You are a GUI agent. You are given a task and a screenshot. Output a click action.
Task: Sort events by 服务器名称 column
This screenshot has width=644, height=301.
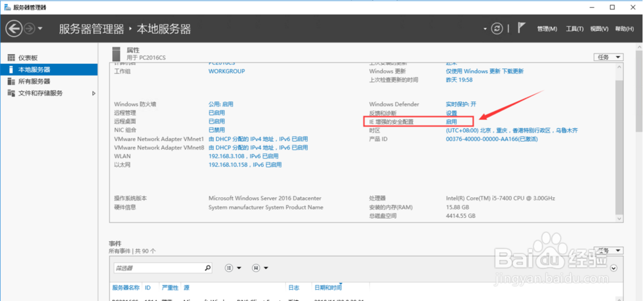coord(126,288)
